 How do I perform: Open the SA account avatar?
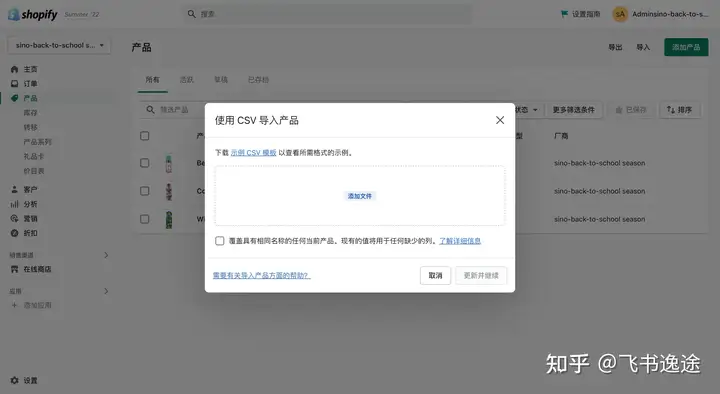pyautogui.click(x=620, y=14)
